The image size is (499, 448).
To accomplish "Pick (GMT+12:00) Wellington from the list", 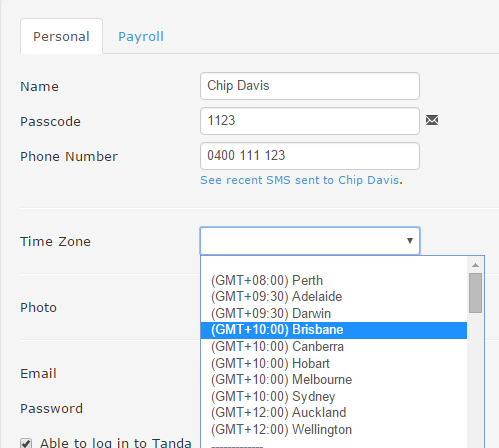I will point(334,429).
